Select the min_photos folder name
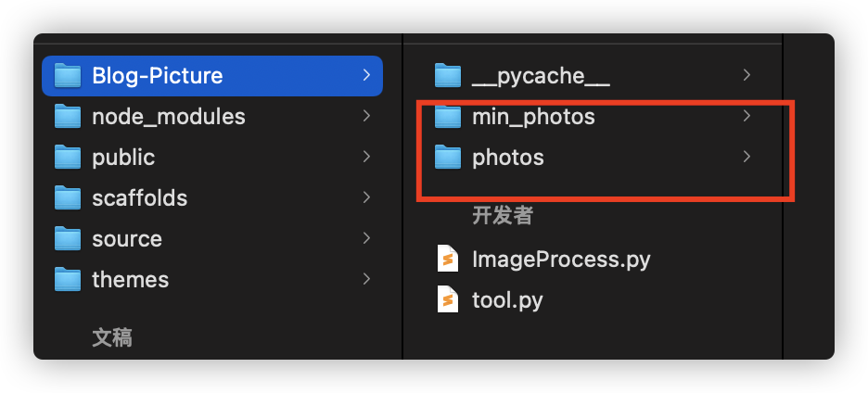868x393 pixels. 533,117
